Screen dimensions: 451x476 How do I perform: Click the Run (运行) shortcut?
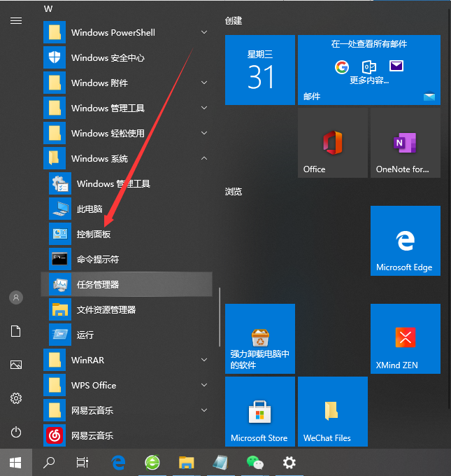pyautogui.click(x=85, y=335)
